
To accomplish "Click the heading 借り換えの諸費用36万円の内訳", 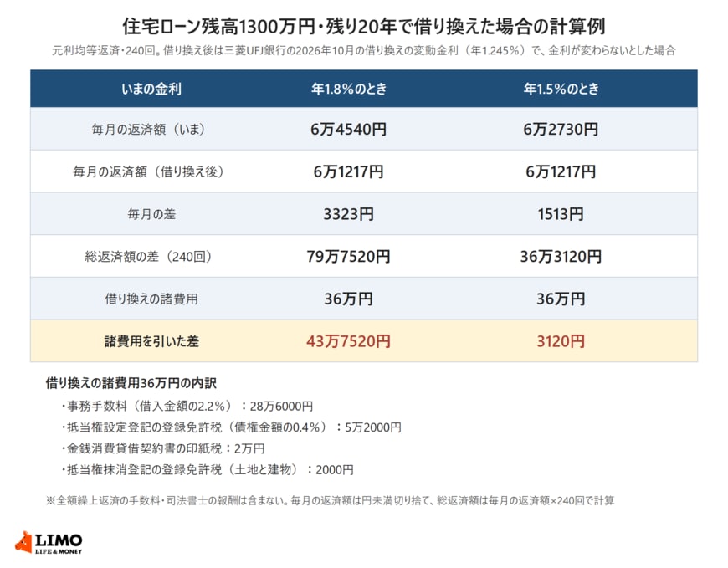I will (131, 383).
